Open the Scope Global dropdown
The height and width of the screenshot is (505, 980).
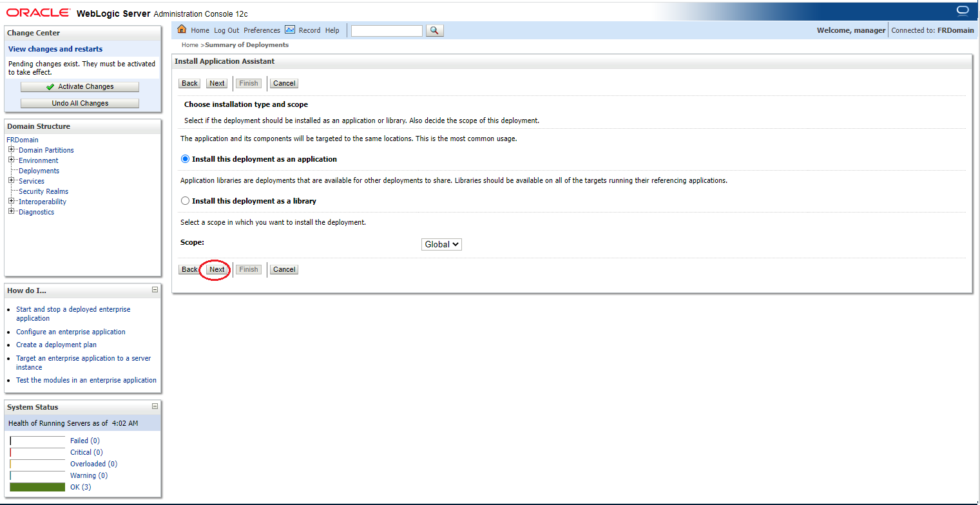tap(441, 245)
